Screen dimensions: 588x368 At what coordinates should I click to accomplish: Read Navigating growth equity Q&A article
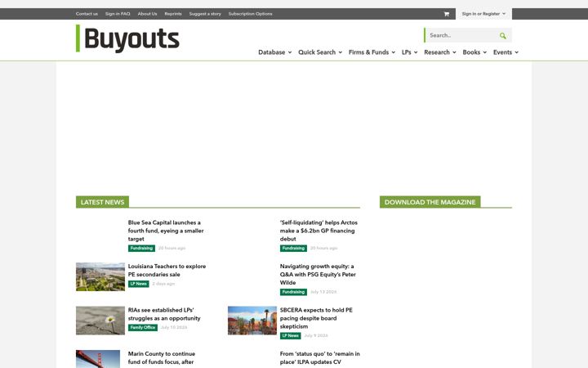[318, 275]
